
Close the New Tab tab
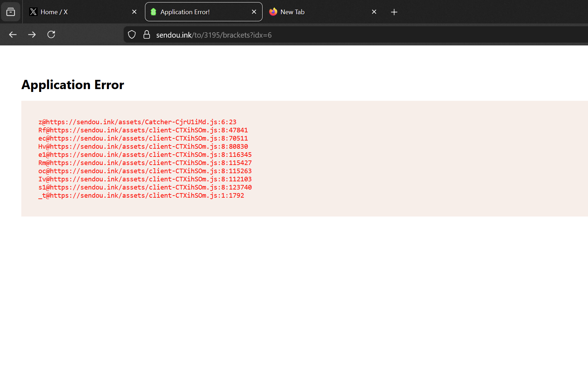click(374, 12)
